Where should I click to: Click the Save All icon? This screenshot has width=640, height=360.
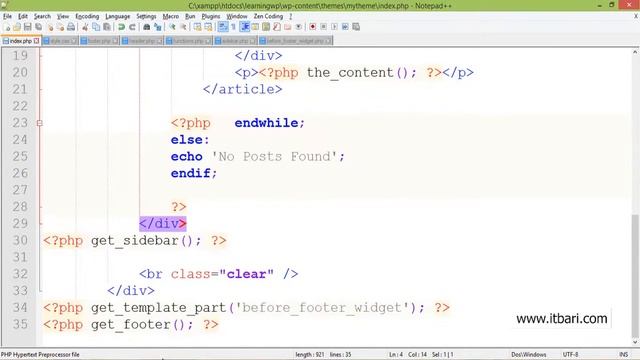[x=38, y=27]
